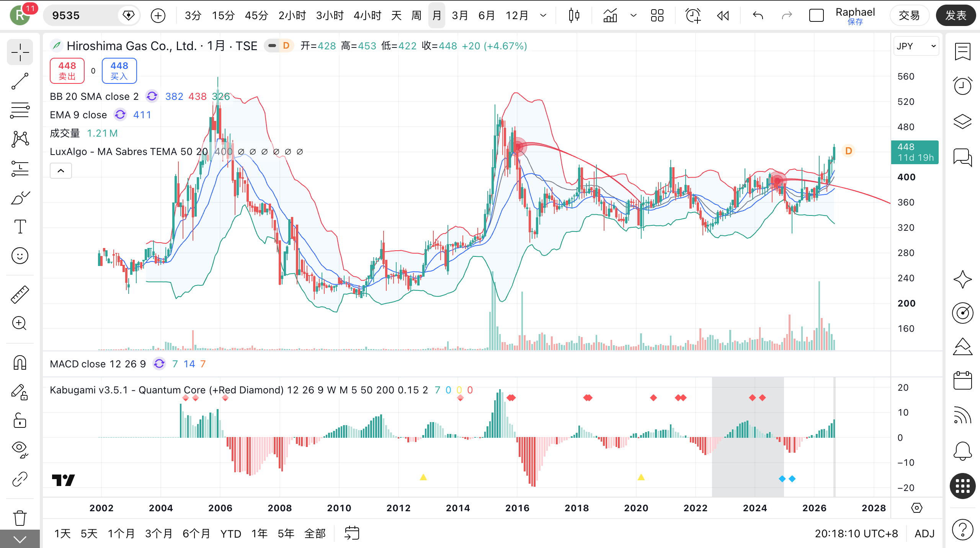Switch to the 12月 interval
Image resolution: width=980 pixels, height=548 pixels.
pyautogui.click(x=517, y=16)
